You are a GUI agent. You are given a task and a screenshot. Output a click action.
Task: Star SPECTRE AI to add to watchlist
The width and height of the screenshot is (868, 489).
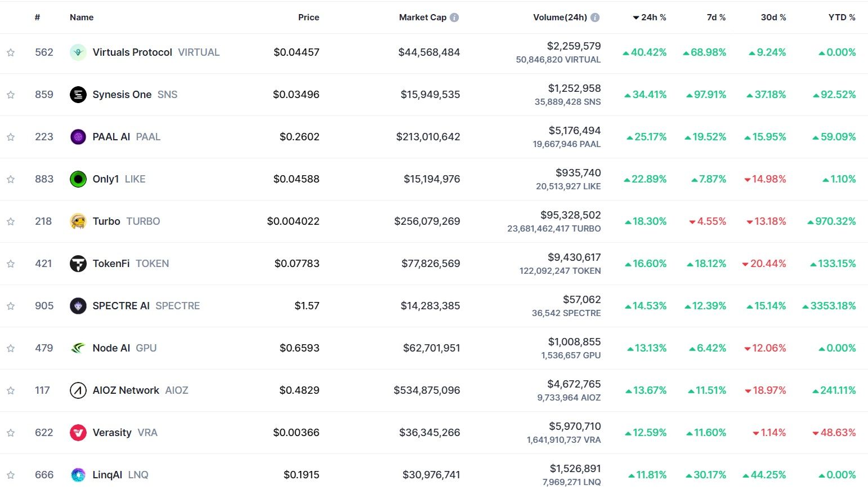[11, 306]
